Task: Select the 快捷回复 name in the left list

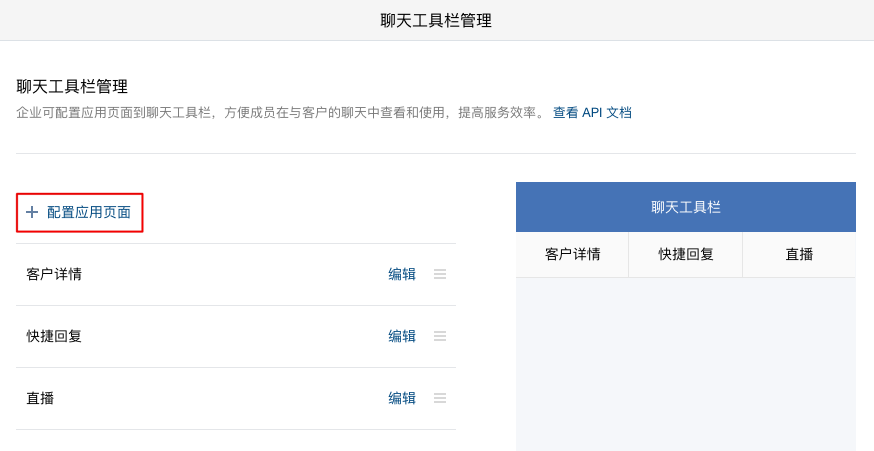Action: point(54,336)
